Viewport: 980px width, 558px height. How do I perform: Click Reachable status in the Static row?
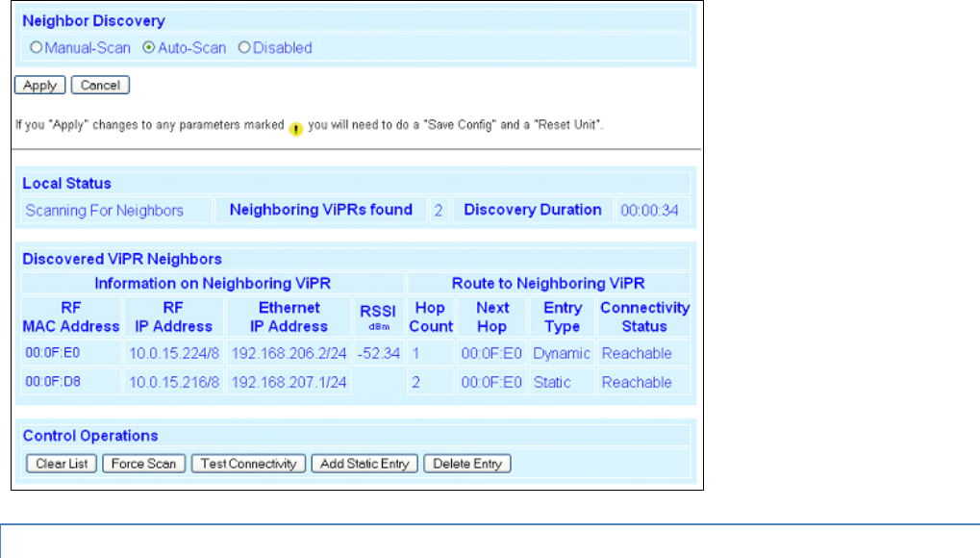click(x=637, y=382)
